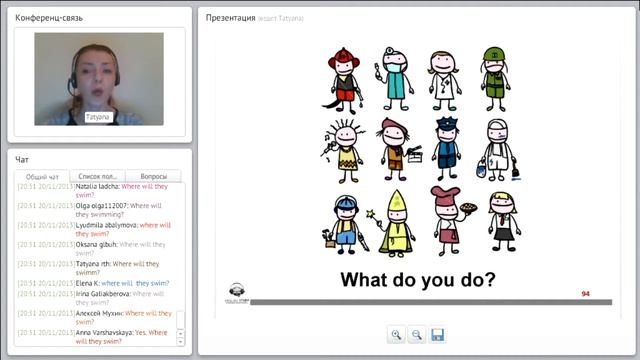Screen dimensions: 640x360
Task: Click the 'What do you do?' slide heading
Action: pos(418,280)
